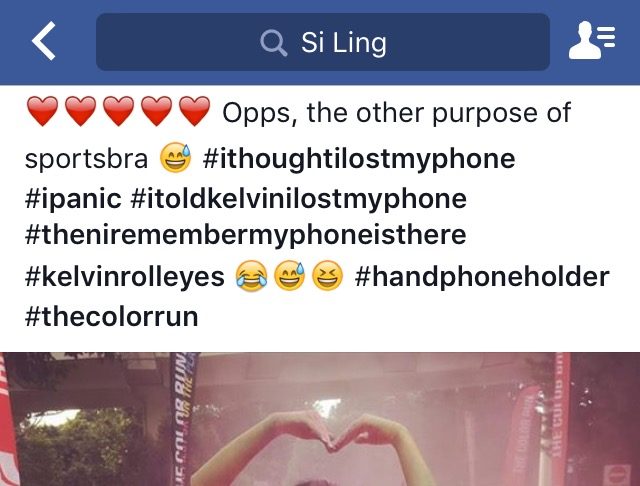
Task: Tap the back arrow icon
Action: 44,41
